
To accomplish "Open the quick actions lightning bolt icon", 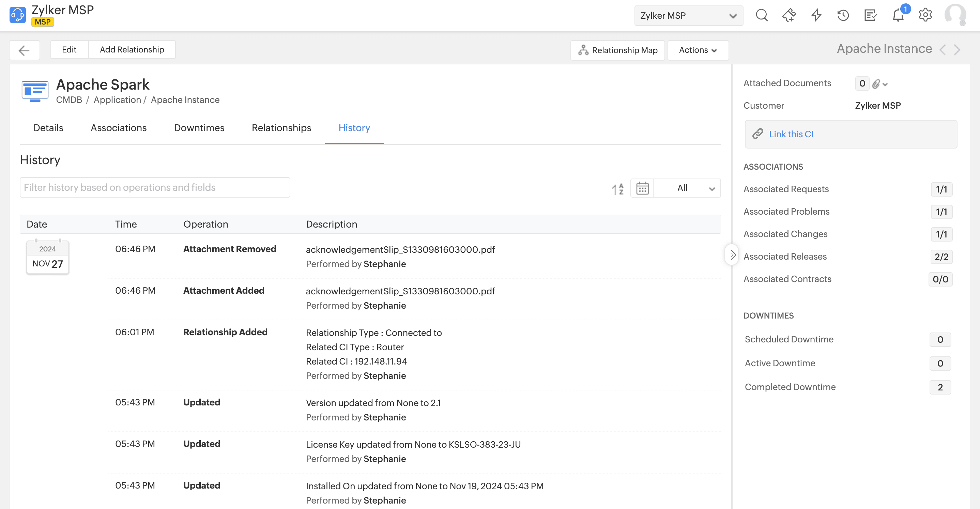I will point(816,15).
